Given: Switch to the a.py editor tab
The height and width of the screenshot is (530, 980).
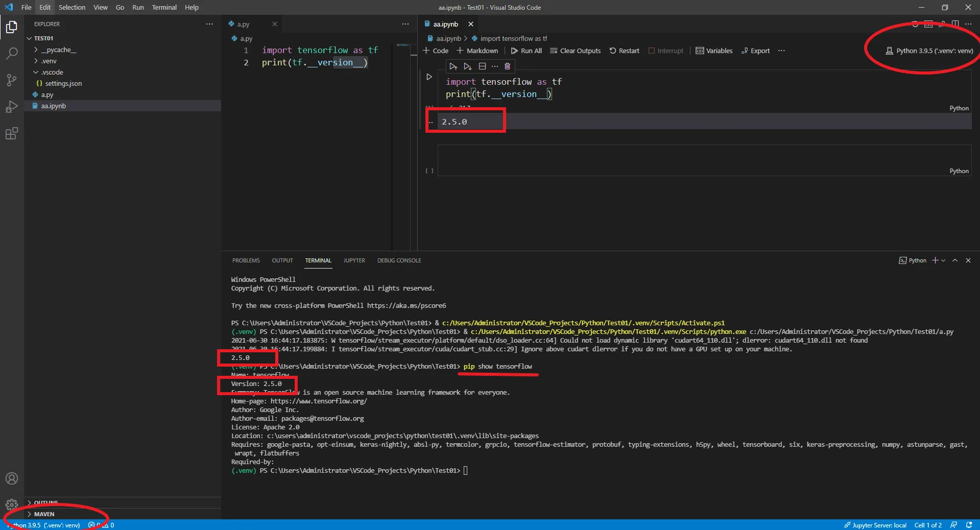Looking at the screenshot, I should coord(243,24).
